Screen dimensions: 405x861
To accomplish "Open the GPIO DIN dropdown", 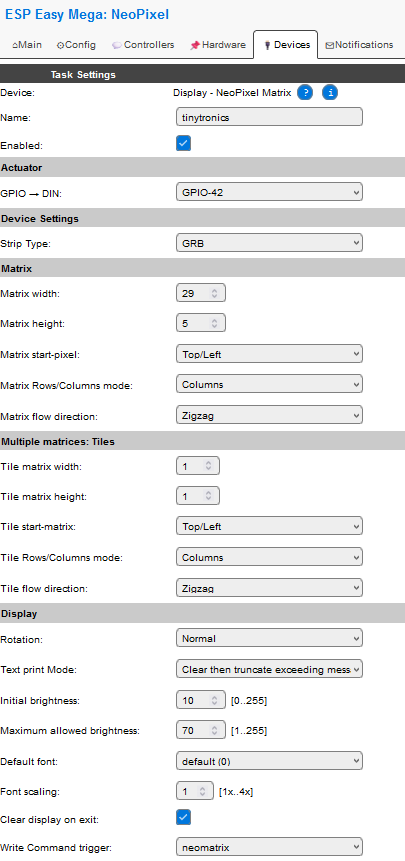I will point(269,193).
